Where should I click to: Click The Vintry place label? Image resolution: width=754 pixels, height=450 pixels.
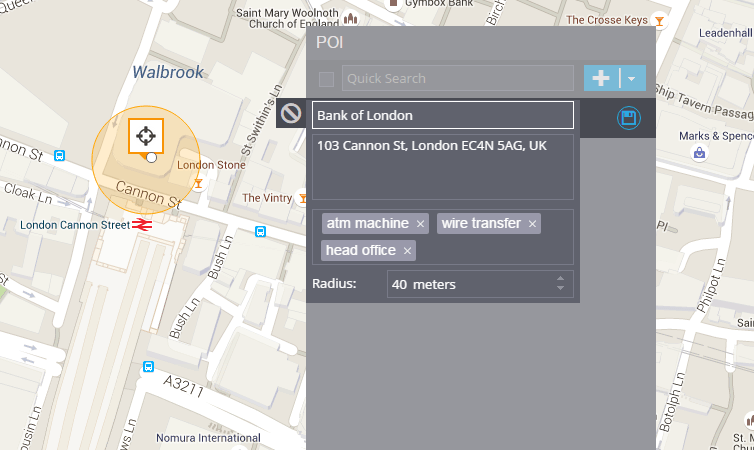pos(267,198)
